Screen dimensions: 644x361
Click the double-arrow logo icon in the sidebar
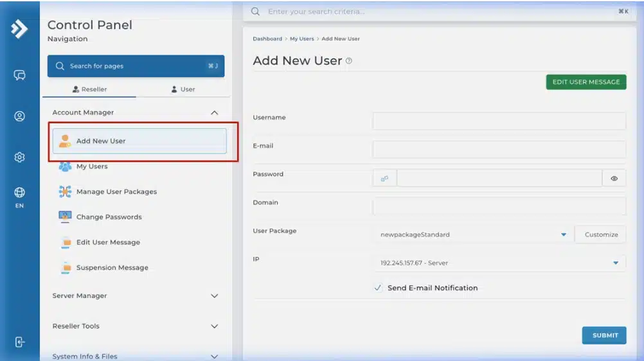[x=19, y=29]
